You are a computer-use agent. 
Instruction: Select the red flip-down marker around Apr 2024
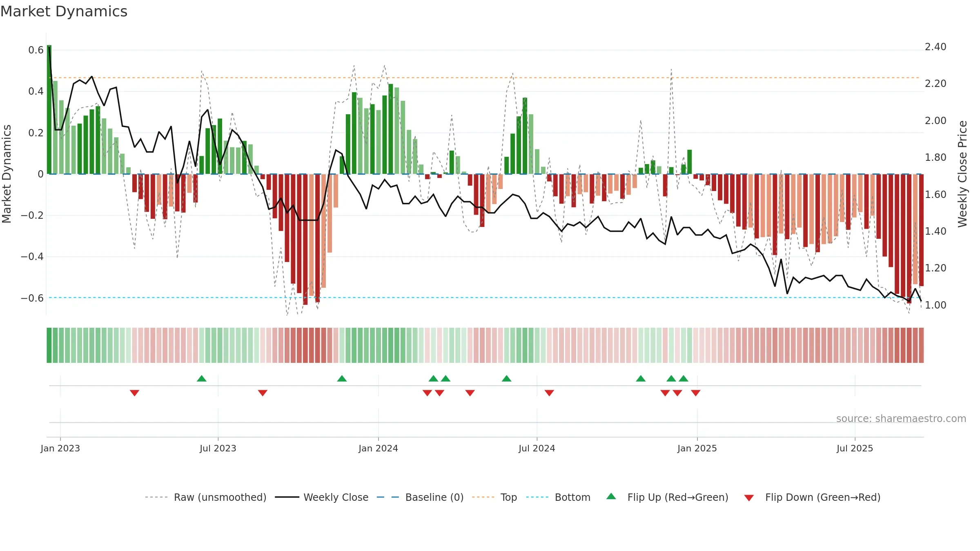coord(470,393)
